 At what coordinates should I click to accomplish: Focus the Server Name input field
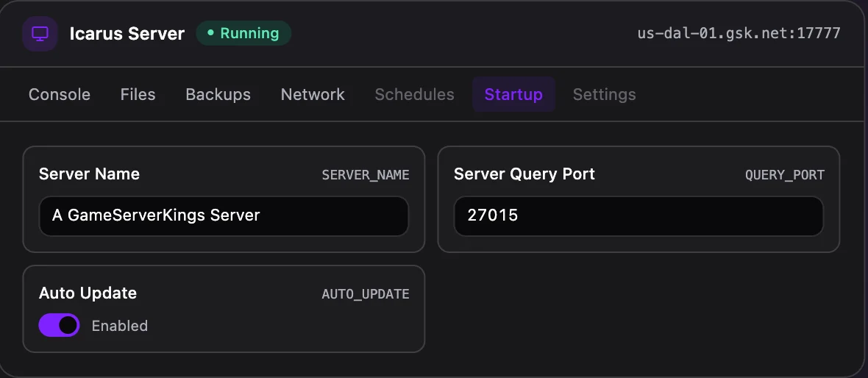click(224, 215)
